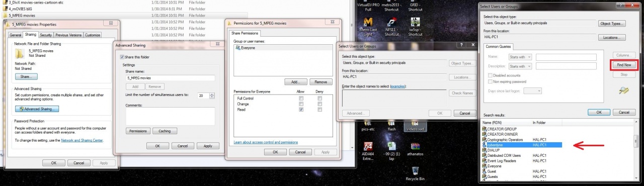This screenshot has width=644, height=186.
Task: Select the videos xad desktop folder
Action: (x=415, y=125)
